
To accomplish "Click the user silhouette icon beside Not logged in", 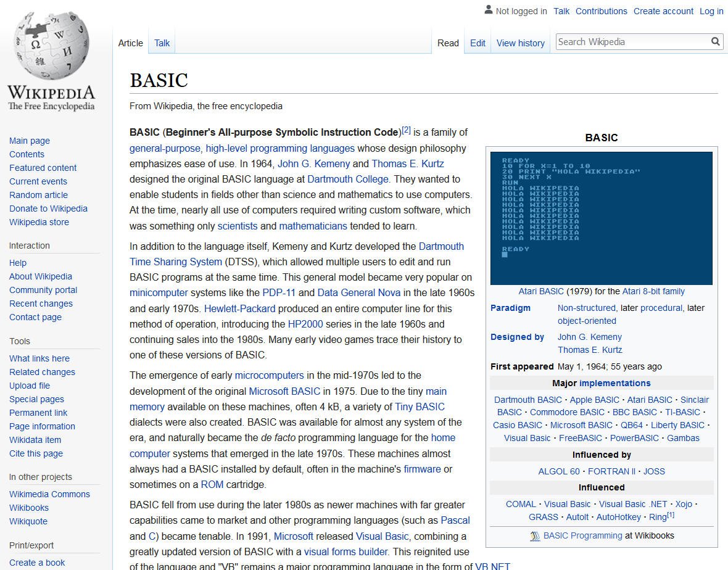I will pyautogui.click(x=489, y=10).
